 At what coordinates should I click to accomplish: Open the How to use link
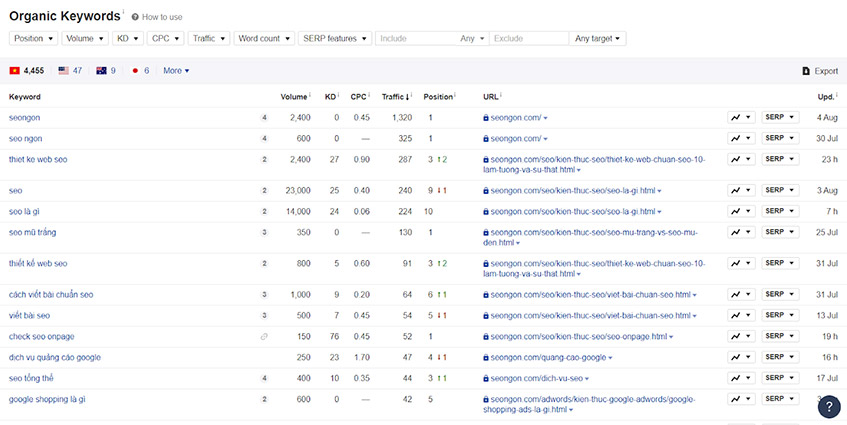click(x=162, y=17)
